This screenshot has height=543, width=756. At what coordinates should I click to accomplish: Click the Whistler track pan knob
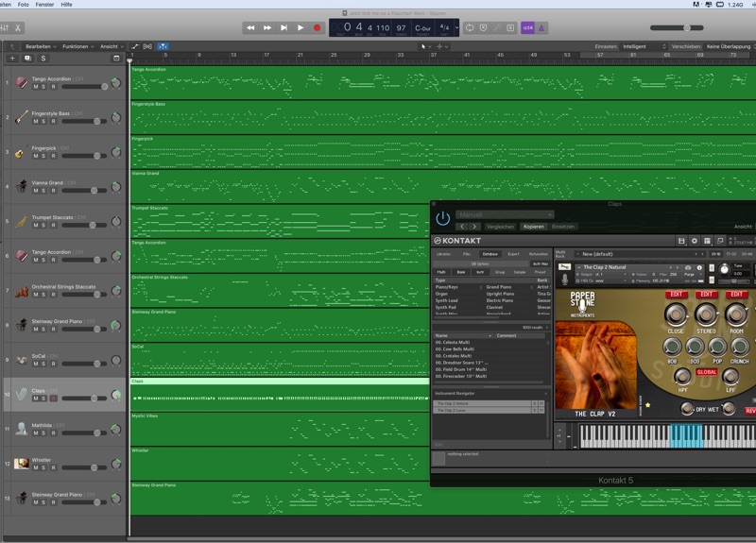[x=116, y=464]
